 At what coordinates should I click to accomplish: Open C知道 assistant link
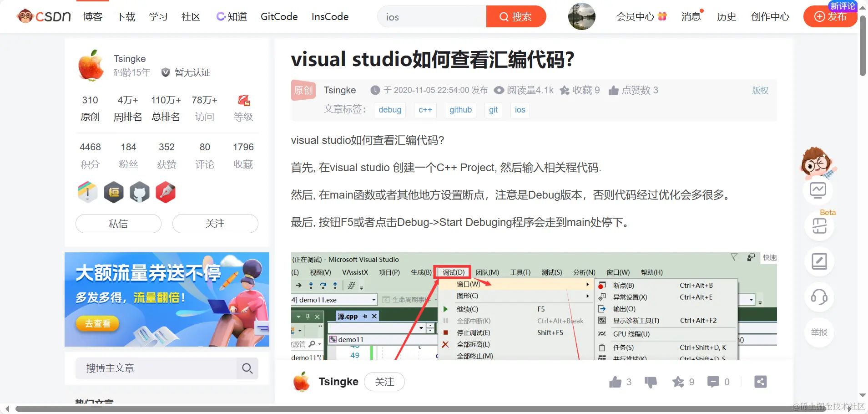(232, 17)
